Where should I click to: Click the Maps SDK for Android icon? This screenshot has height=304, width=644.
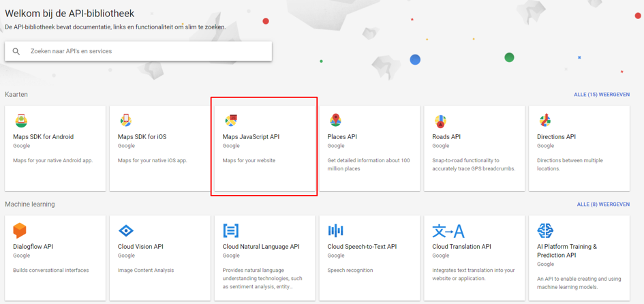[x=21, y=121]
